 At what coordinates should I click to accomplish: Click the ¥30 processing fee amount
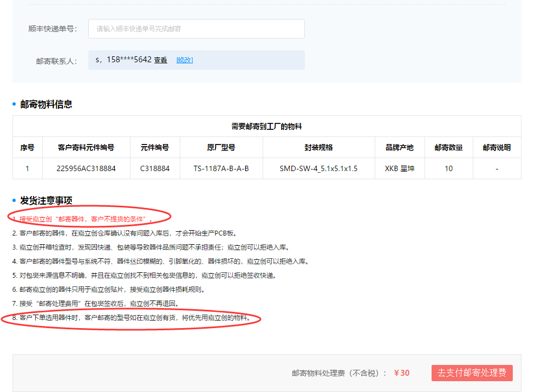(x=402, y=373)
